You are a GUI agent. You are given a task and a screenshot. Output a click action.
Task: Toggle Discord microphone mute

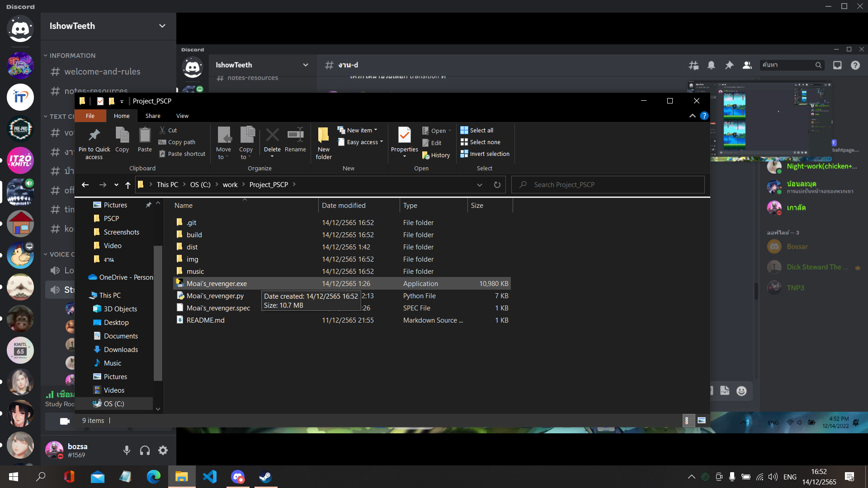click(x=127, y=450)
